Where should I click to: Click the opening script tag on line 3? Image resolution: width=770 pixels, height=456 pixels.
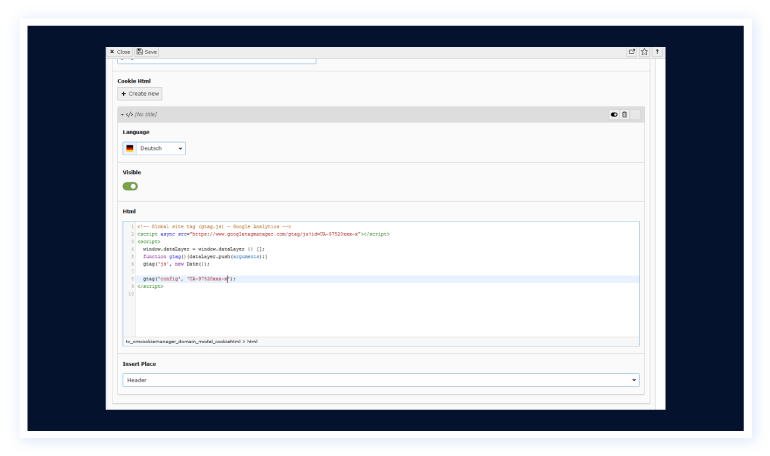pyautogui.click(x=149, y=240)
